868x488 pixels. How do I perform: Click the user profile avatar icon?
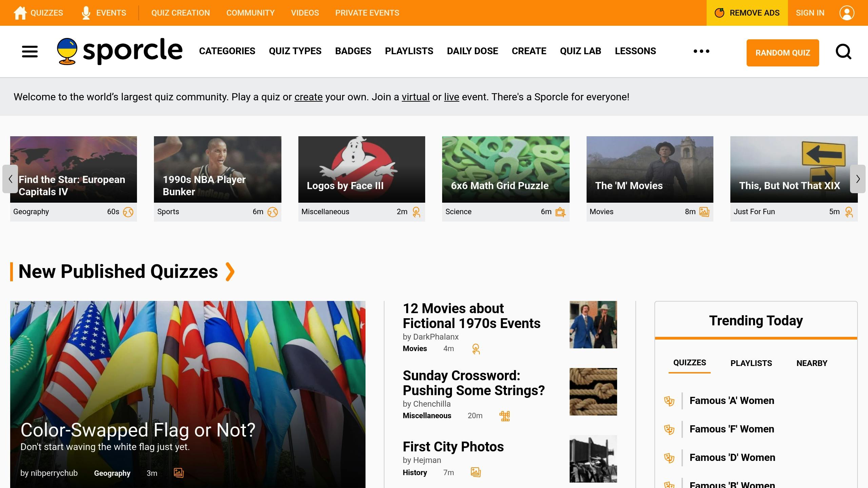click(847, 13)
